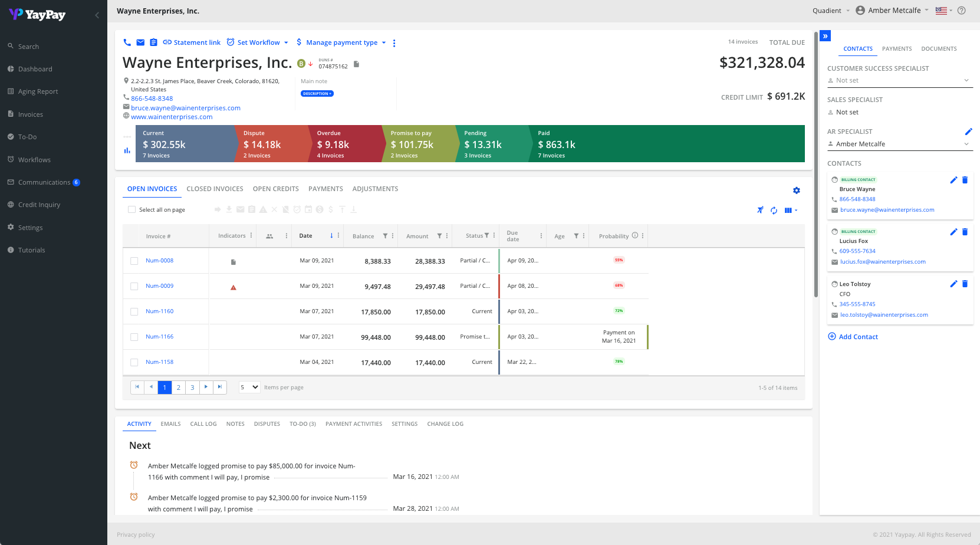
Task: Click the refresh icon above invoice table
Action: 774,211
